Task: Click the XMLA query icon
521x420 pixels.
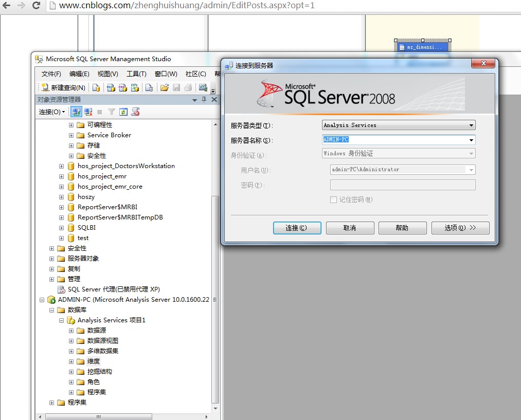Action: pyautogui.click(x=135, y=88)
